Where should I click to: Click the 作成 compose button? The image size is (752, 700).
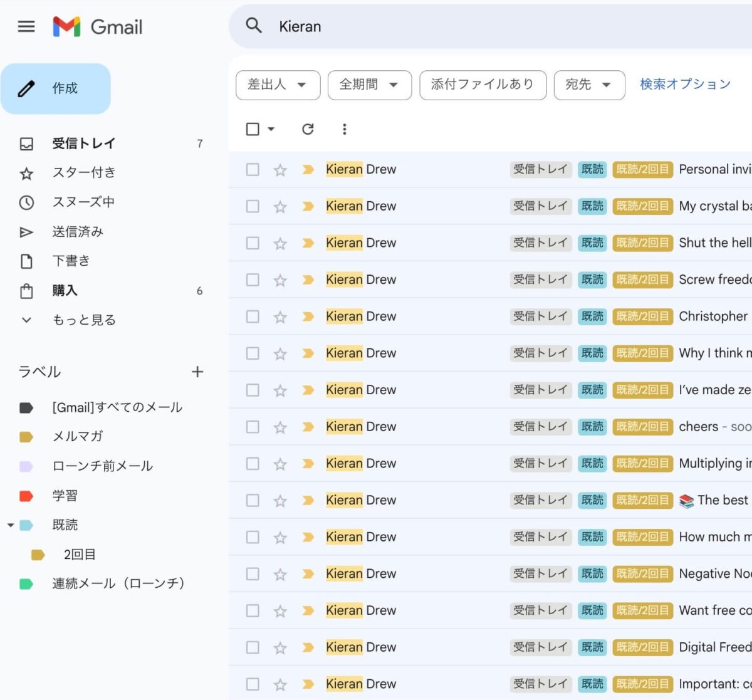click(x=56, y=88)
